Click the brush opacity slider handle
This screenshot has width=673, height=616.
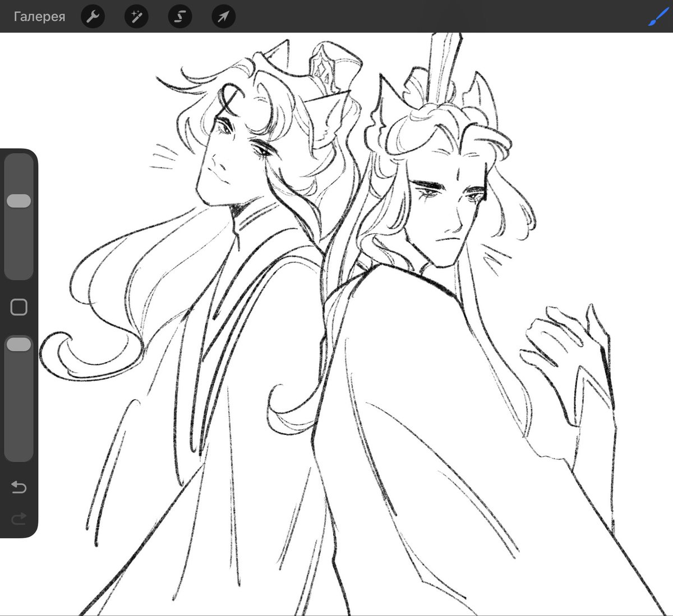click(x=19, y=344)
